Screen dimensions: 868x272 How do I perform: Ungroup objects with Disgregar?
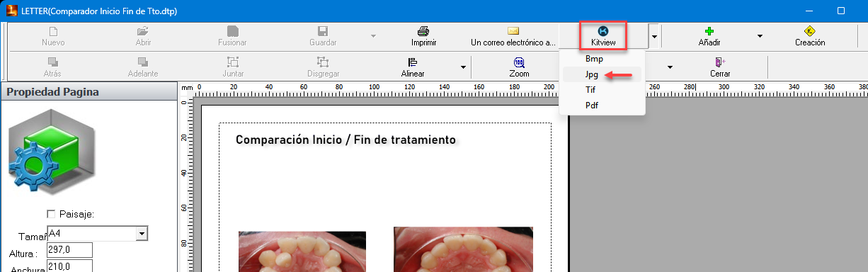point(323,67)
